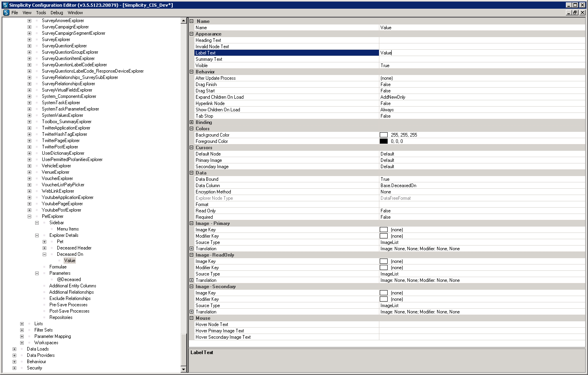Collapse the PetExplorer tree node
The width and height of the screenshot is (588, 375).
pos(29,216)
